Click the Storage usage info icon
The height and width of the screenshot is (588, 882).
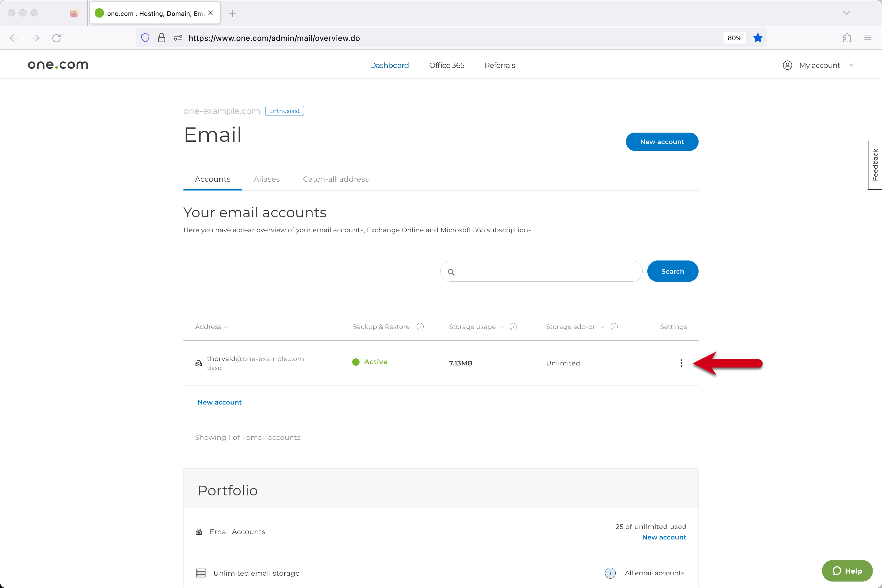click(513, 327)
